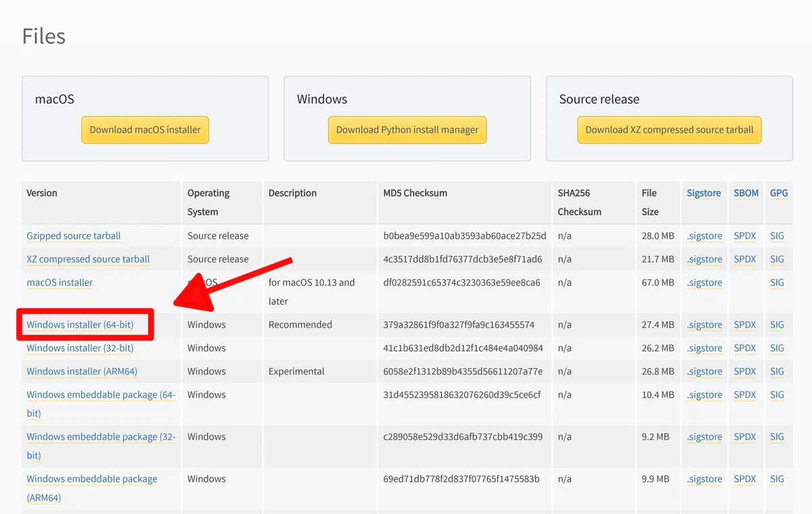This screenshot has width=812, height=514.
Task: Open .sigstore for Windows installer (ARM64)
Action: pos(704,371)
